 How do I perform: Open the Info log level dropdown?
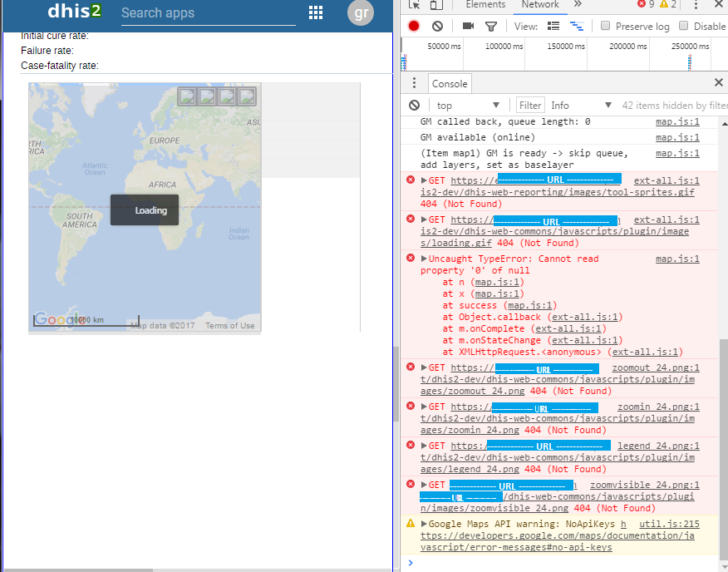pos(581,106)
